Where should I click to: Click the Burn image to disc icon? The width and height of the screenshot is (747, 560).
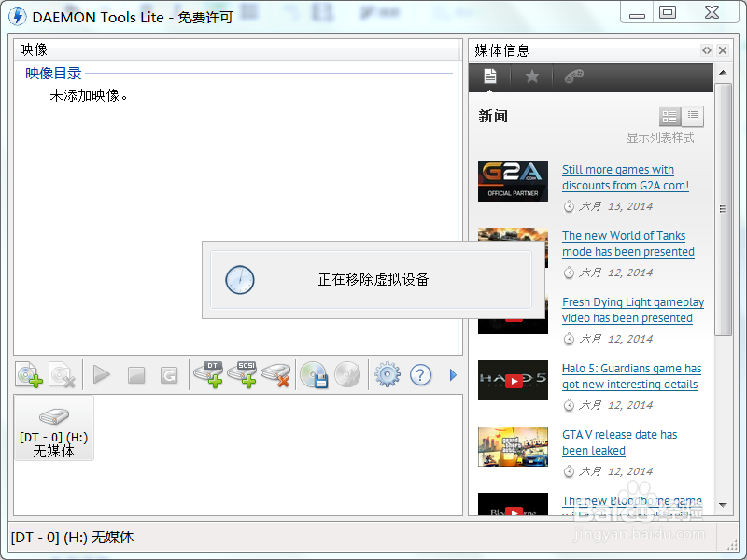(x=347, y=375)
